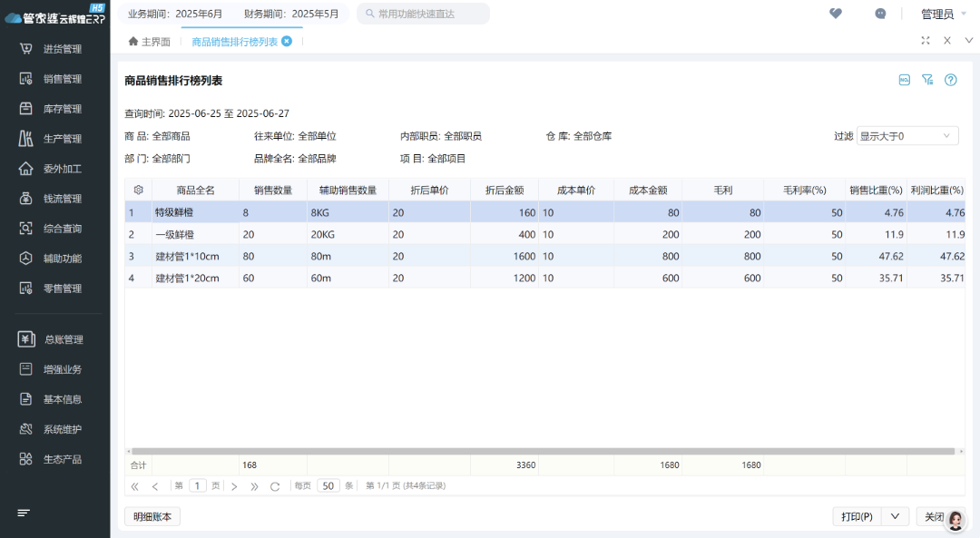Viewport: 980px width, 538px height.
Task: Click the help question mark icon
Action: tap(950, 80)
